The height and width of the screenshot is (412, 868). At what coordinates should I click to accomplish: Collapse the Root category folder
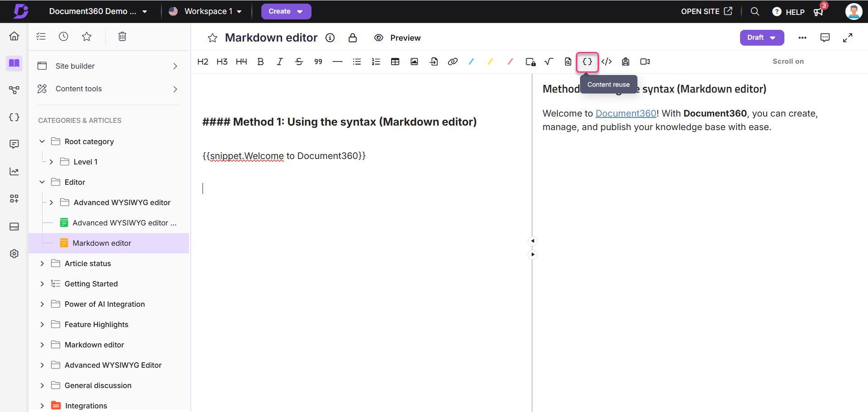tap(42, 141)
